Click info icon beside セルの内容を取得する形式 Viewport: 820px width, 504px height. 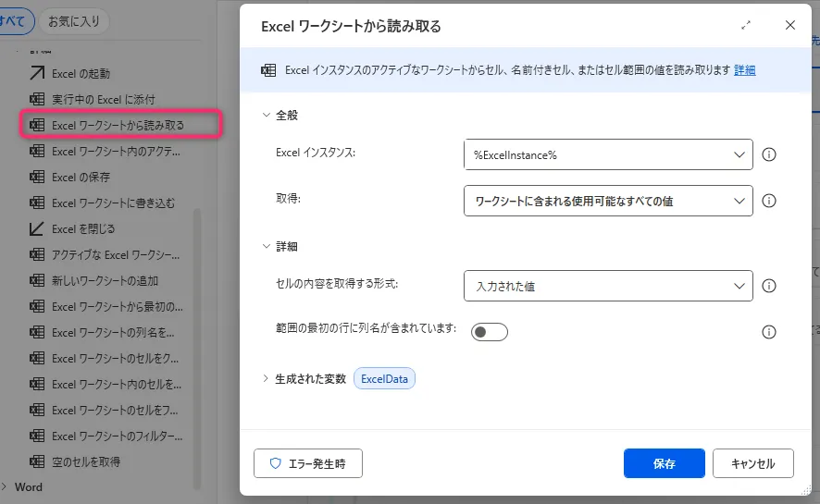[x=768, y=287]
